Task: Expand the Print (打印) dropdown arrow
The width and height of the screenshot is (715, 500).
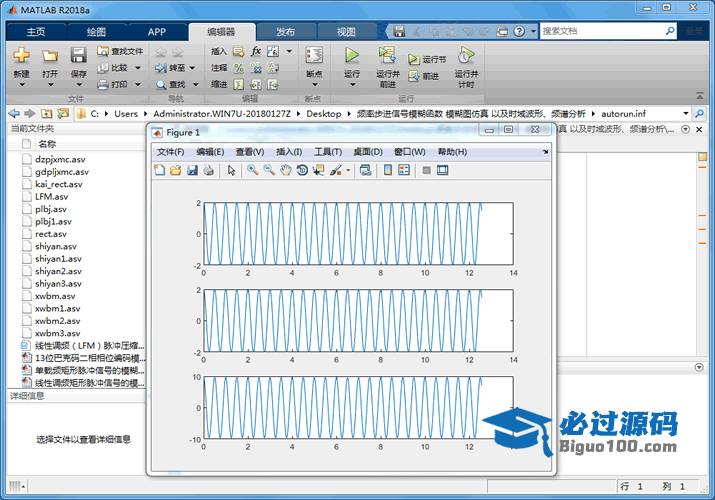Action: [137, 84]
